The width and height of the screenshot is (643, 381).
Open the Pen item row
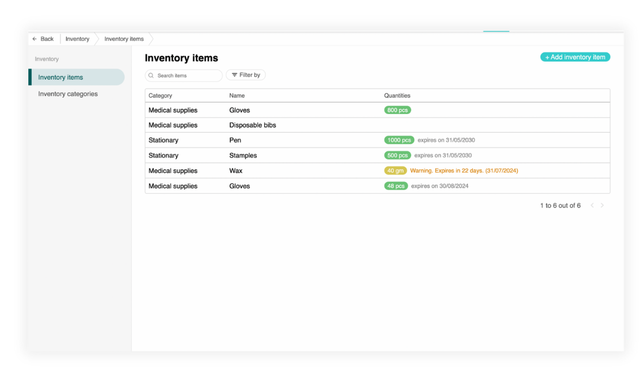377,140
